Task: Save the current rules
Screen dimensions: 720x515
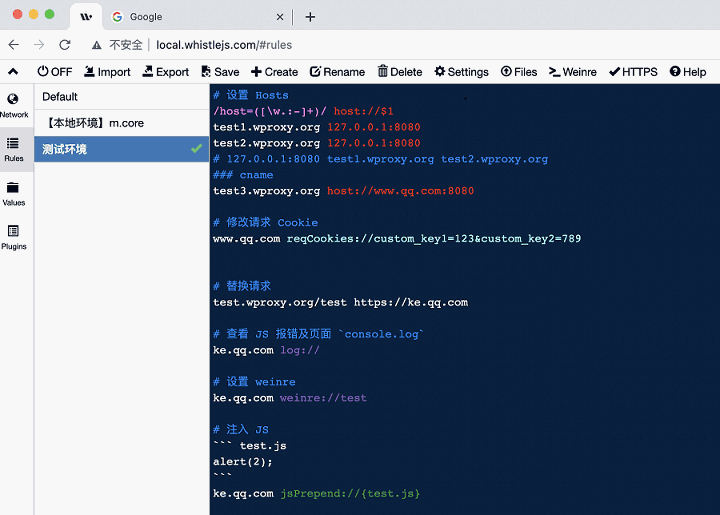Action: (220, 72)
